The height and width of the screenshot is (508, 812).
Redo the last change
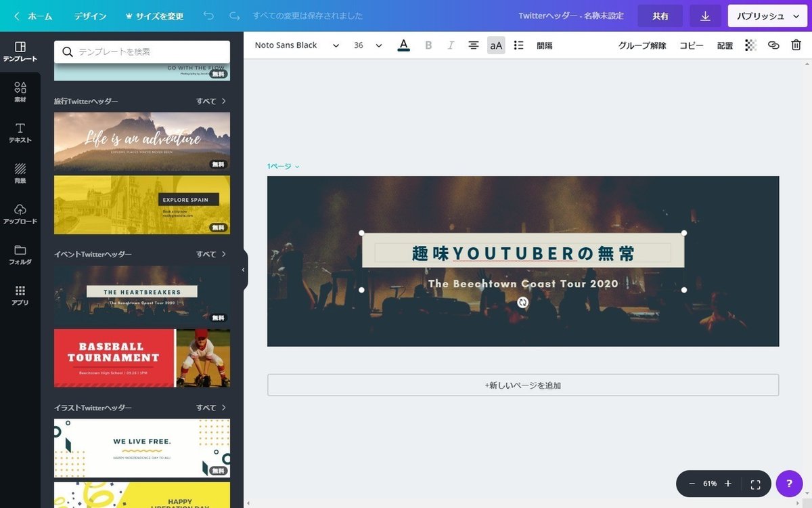235,16
